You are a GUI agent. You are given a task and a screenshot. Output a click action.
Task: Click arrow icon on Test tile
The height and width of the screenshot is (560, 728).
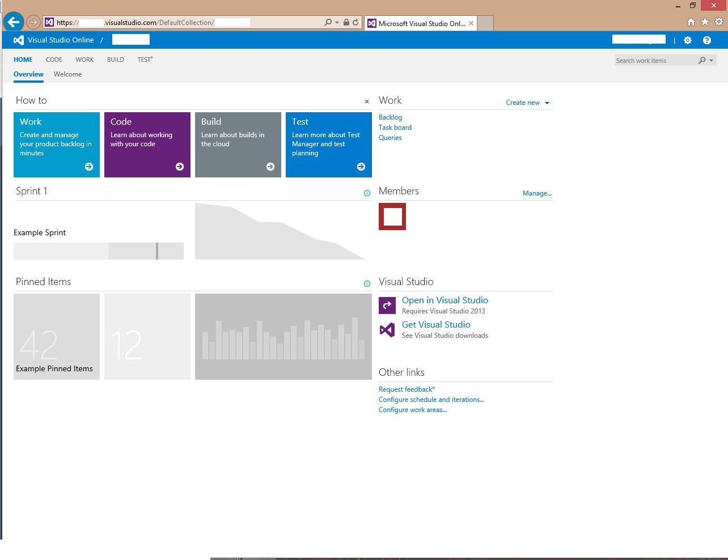click(x=361, y=167)
